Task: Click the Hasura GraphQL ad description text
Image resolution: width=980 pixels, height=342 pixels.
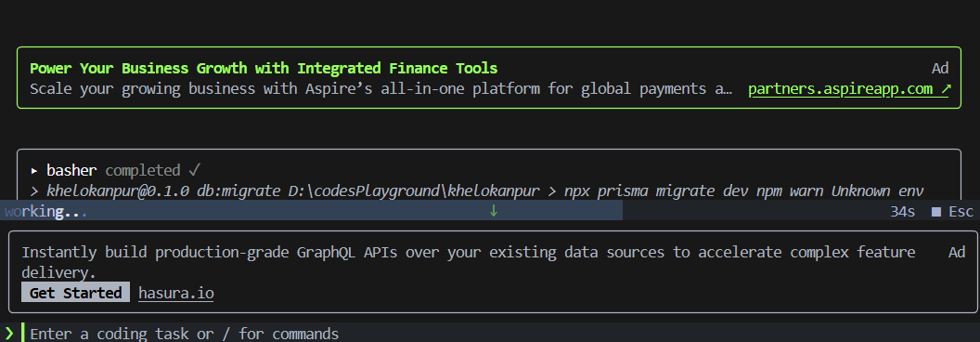Action: (468, 262)
